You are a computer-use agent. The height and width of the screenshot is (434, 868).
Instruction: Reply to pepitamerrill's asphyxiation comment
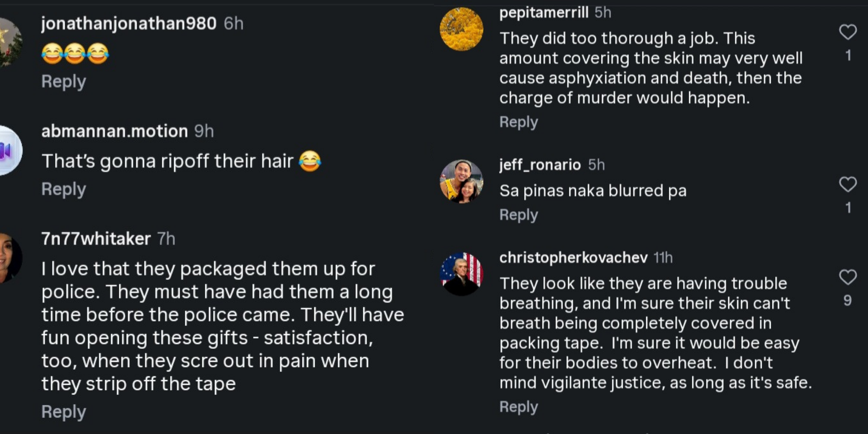pos(519,122)
